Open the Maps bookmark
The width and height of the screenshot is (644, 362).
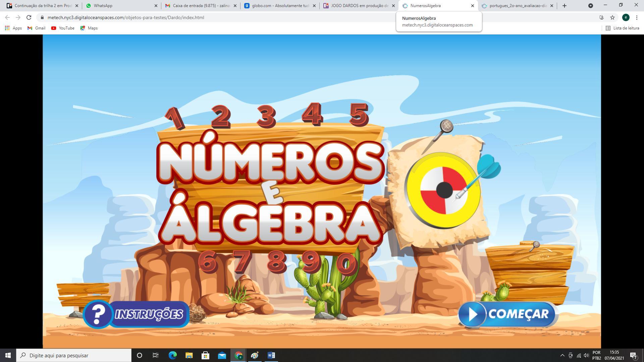click(x=89, y=28)
